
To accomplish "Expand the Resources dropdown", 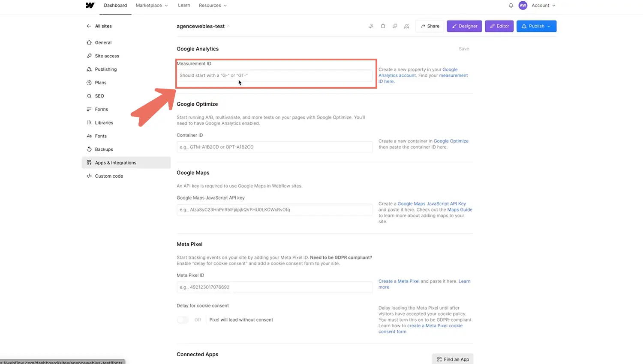I will (213, 6).
